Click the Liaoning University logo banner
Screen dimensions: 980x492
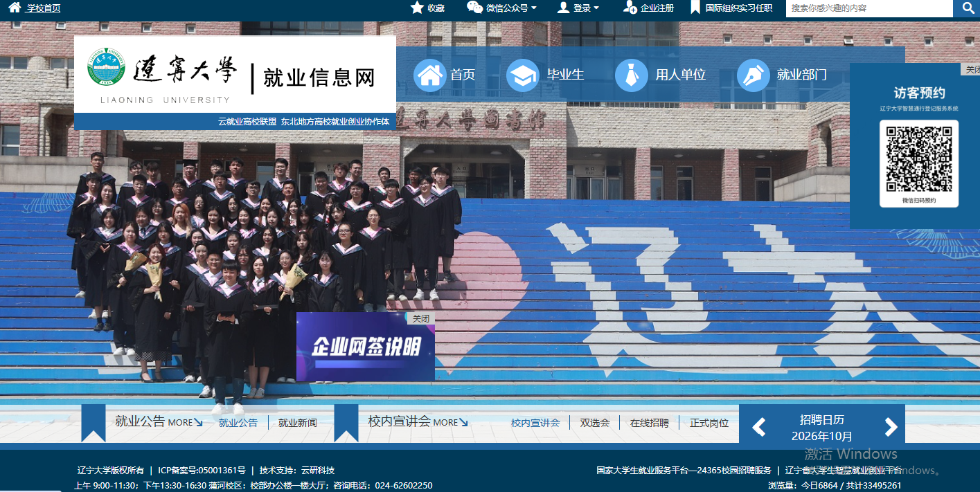pyautogui.click(x=235, y=75)
